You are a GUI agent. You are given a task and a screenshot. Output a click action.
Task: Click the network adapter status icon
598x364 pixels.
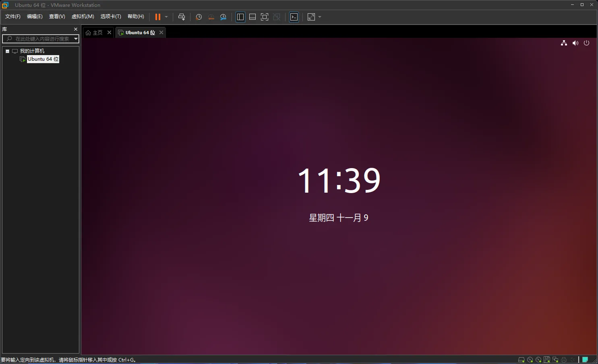[x=555, y=360]
